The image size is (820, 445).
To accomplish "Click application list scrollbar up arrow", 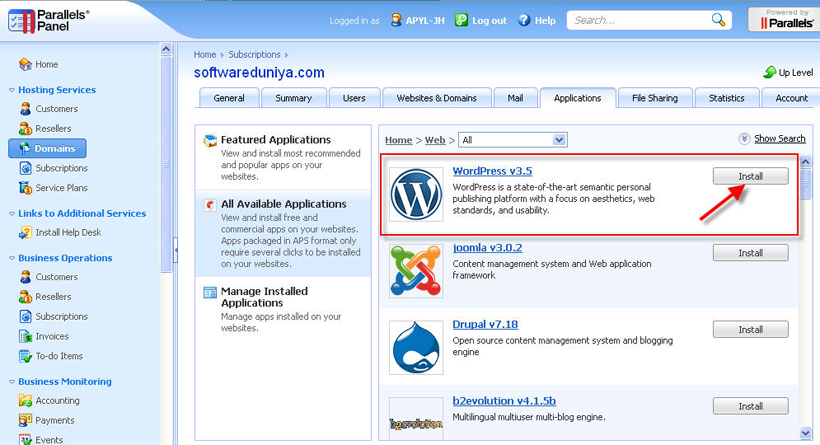I will click(805, 162).
